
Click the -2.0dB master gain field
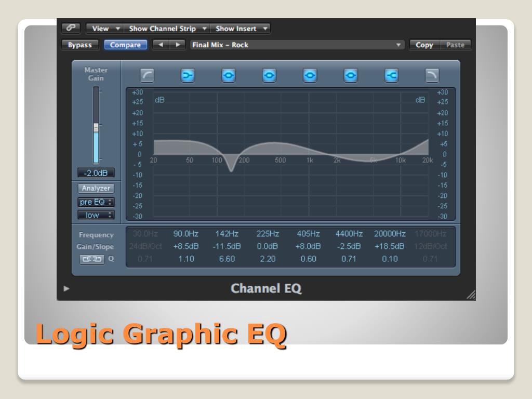96,173
